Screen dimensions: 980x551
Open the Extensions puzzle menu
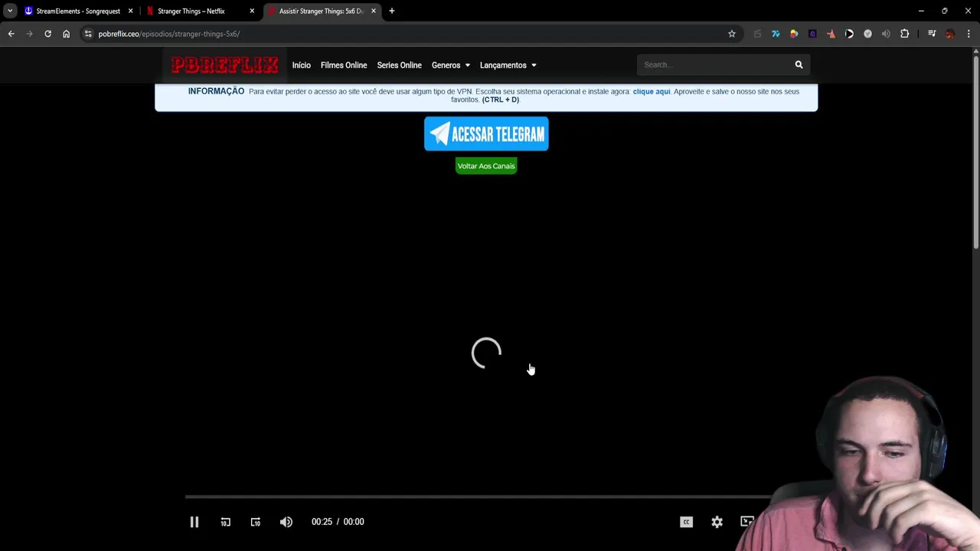904,34
